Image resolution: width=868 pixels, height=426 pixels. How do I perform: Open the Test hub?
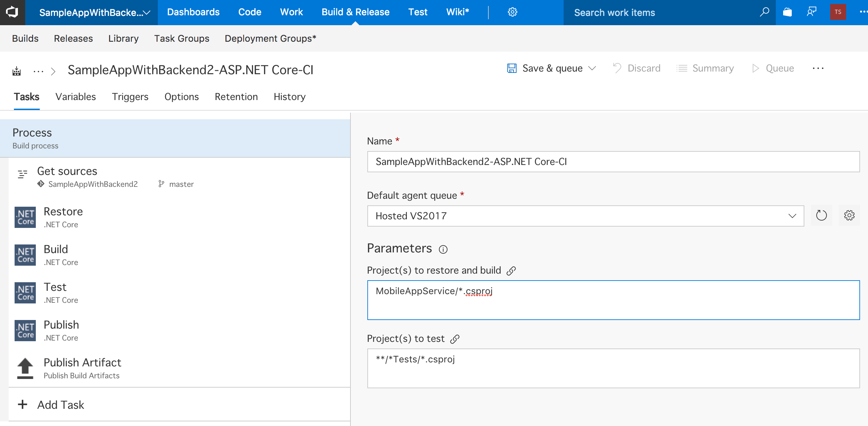tap(418, 12)
